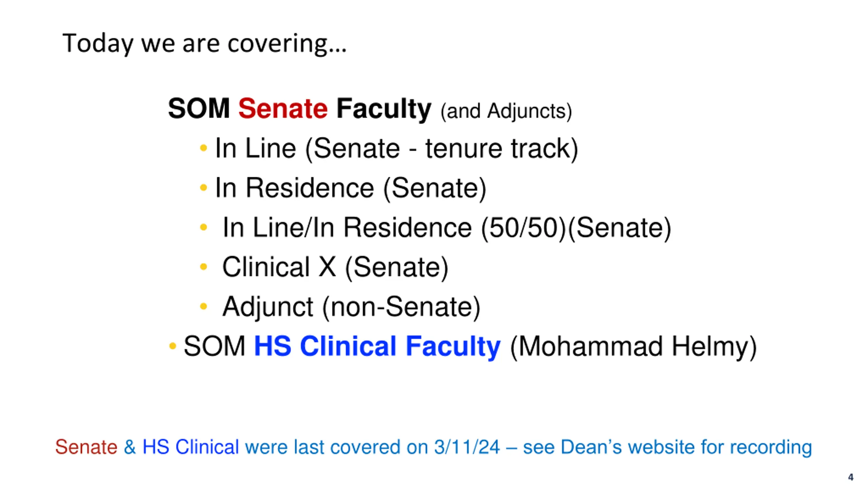The height and width of the screenshot is (488, 868).
Task: Click red 'Senate' word in footer note
Action: coord(86,447)
